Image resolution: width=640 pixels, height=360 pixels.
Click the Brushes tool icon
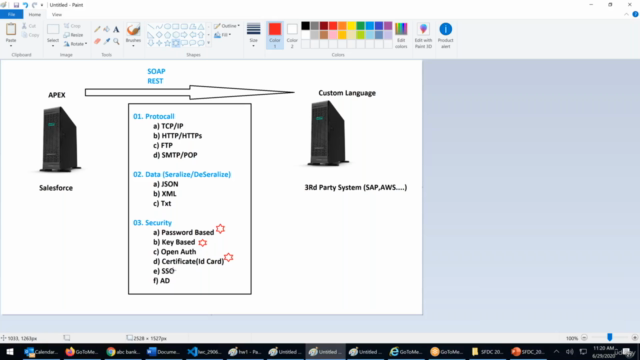click(133, 30)
